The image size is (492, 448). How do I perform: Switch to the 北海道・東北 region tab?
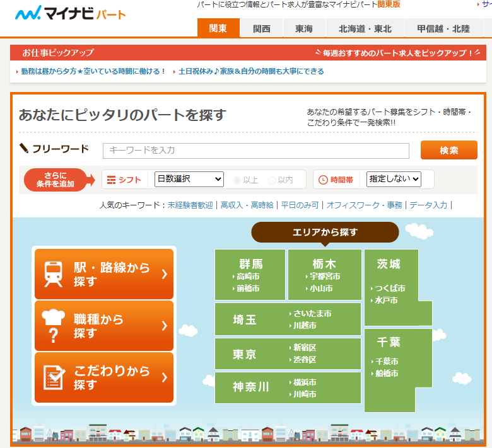coord(365,29)
